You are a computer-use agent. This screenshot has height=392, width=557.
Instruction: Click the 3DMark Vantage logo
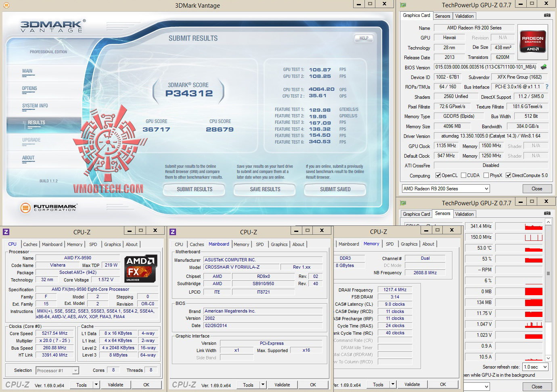point(53,25)
